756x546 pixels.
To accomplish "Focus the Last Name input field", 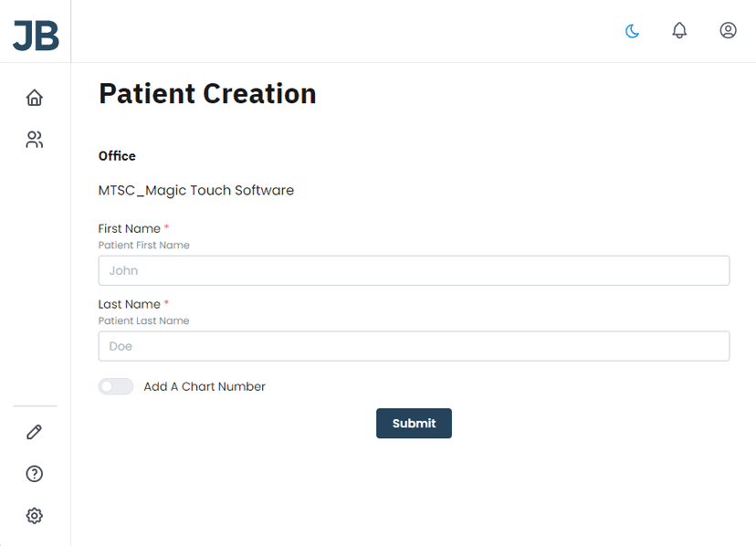I will point(414,346).
